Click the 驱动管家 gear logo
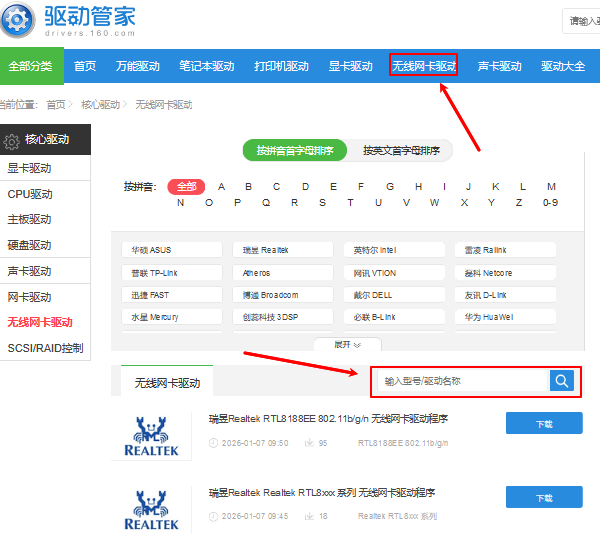 (x=17, y=20)
